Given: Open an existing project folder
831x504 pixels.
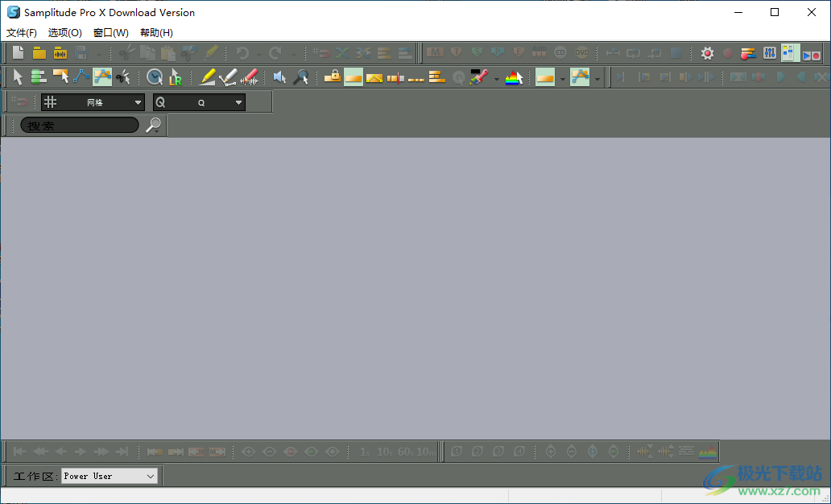Looking at the screenshot, I should (38, 52).
